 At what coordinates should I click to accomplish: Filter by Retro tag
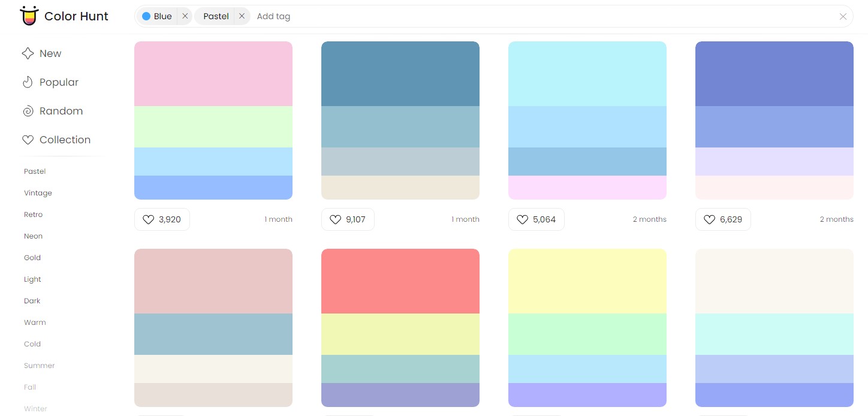(x=33, y=215)
